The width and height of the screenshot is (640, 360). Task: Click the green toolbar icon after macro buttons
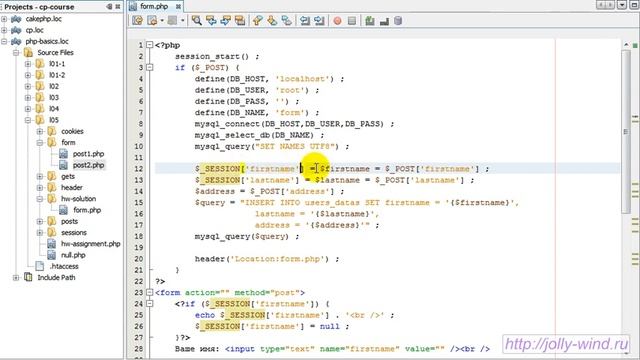pyautogui.click(x=370, y=20)
